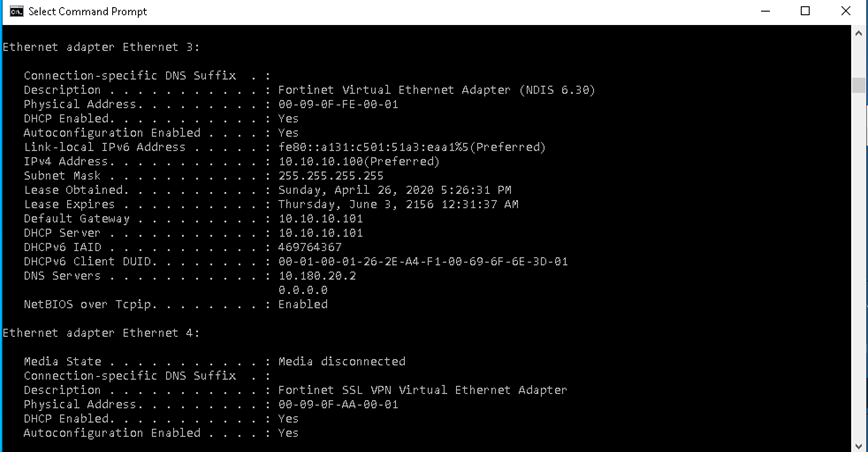Click the "Ethernet adapter Ethernet 4:" heading
The image size is (868, 452).
pyautogui.click(x=101, y=333)
